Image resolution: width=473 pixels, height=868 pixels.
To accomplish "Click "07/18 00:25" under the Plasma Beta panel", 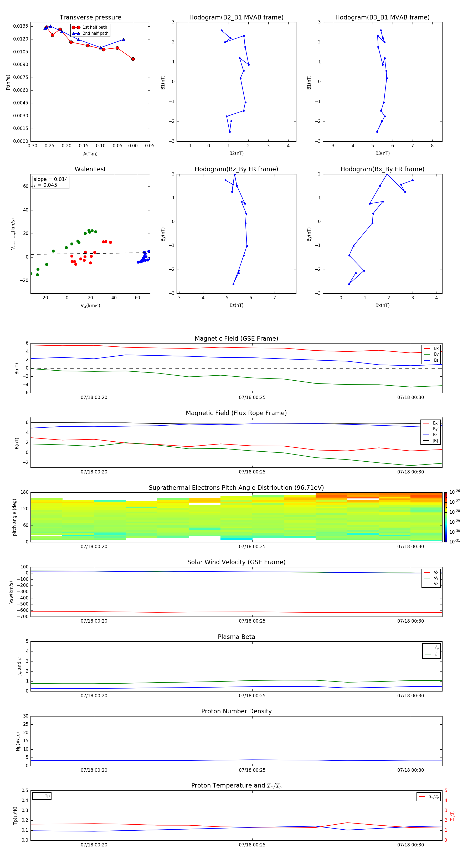I will coord(252,695).
